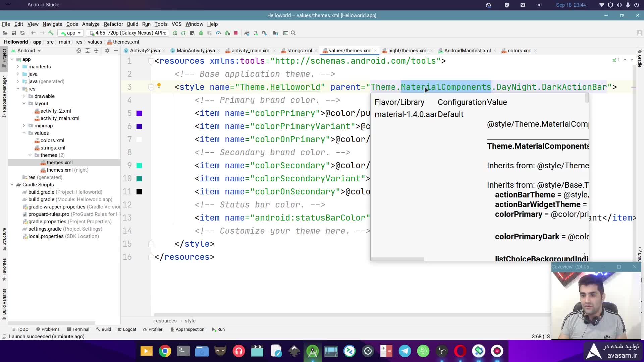644x362 pixels.
Task: Click the values breadcrumb in navigation bar
Action: pos(95,42)
